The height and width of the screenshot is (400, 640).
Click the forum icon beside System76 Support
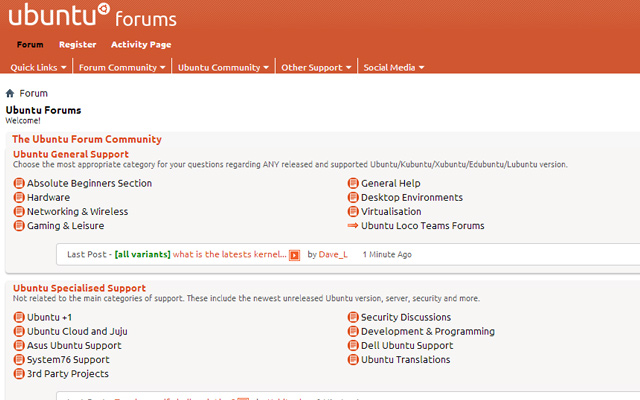click(19, 360)
